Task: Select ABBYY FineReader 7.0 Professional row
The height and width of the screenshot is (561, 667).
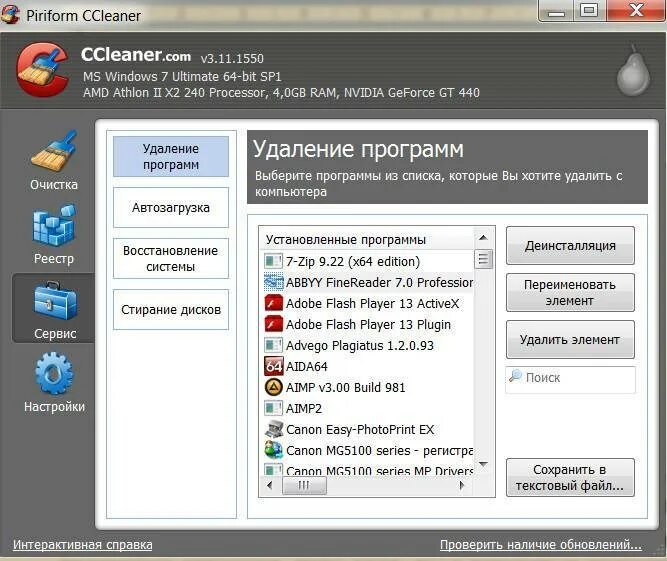Action: 368,282
